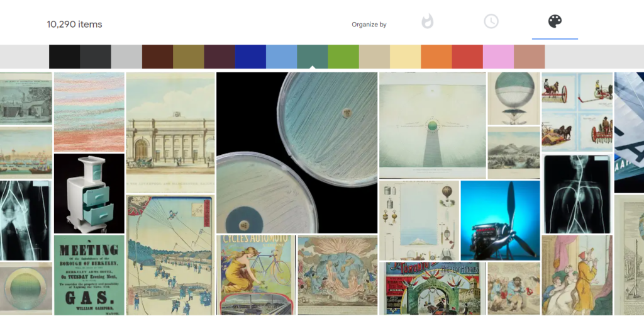Image resolution: width=644 pixels, height=333 pixels.
Task: View the white drawer cabinet image
Action: pos(89,193)
